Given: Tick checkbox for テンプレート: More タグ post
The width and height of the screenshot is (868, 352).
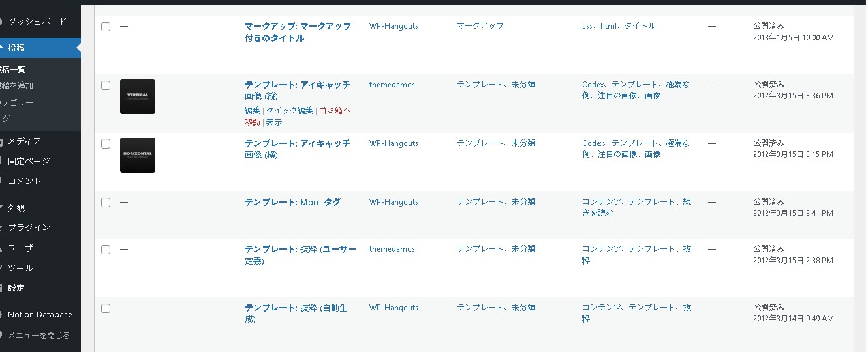Looking at the screenshot, I should coord(106,203).
